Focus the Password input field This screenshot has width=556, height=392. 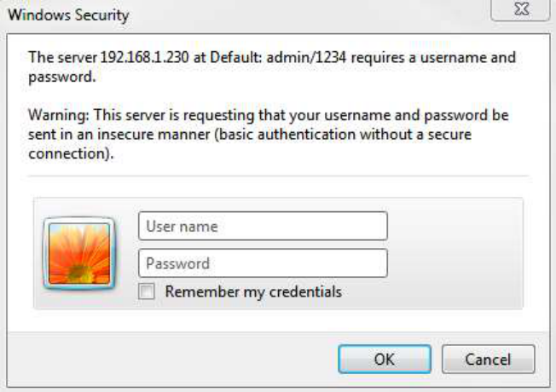[263, 263]
